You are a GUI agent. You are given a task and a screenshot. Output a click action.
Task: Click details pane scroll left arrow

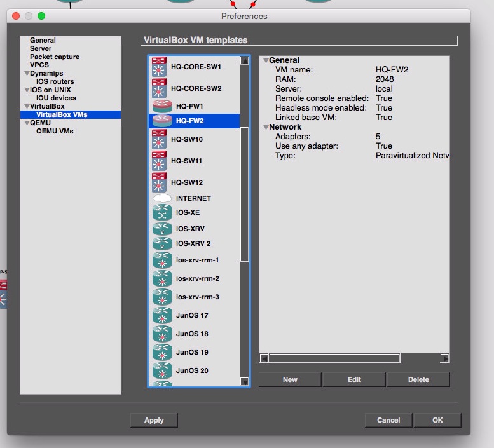pyautogui.click(x=264, y=358)
